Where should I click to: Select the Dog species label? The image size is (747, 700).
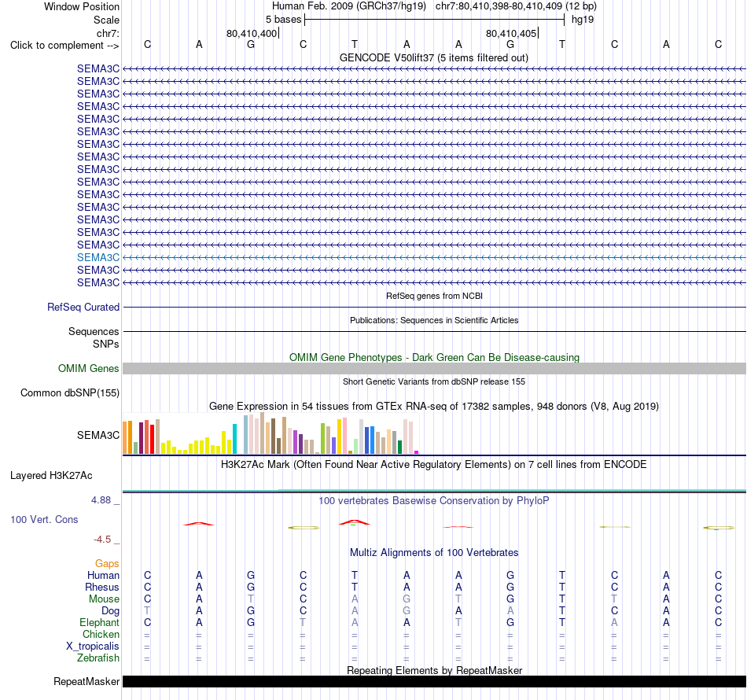coord(110,611)
